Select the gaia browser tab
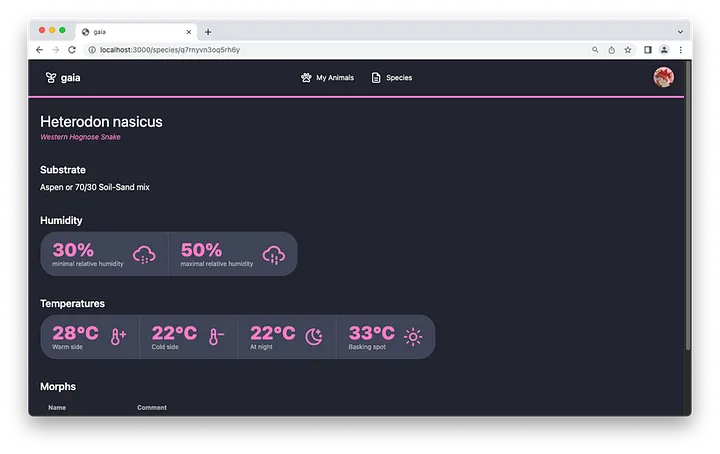This screenshot has height=454, width=720. (x=136, y=32)
